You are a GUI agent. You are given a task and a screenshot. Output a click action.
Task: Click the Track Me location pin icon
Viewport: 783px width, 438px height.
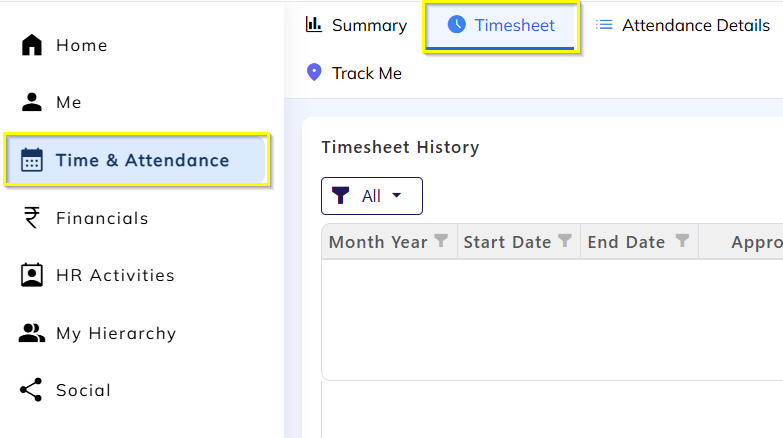[x=314, y=73]
